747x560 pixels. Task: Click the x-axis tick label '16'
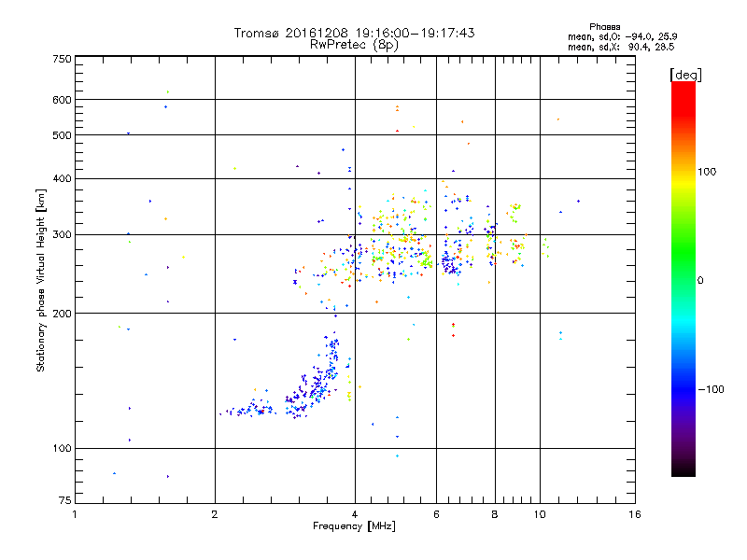pos(635,514)
